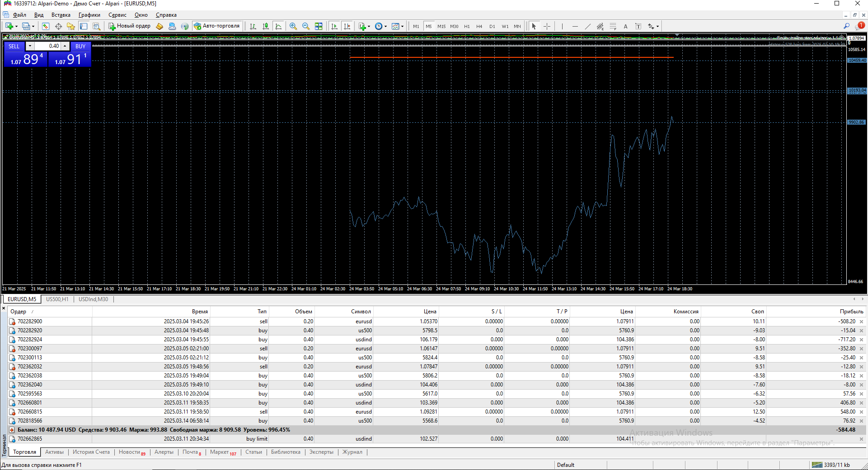Image resolution: width=868 pixels, height=470 pixels.
Task: Toggle chart Auto Scroll
Action: click(x=334, y=26)
